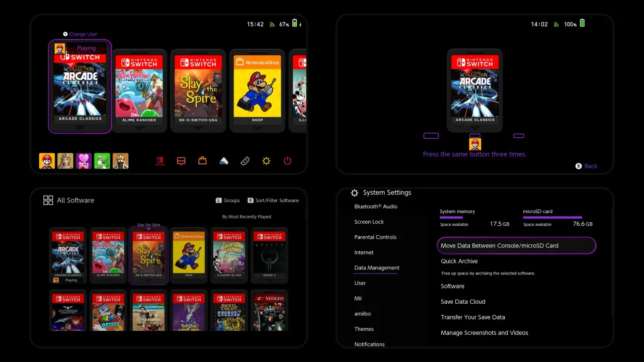Viewport: 644px width, 362px height.
Task: Launch Arcade Classics from the Home game row
Action: coord(80,86)
